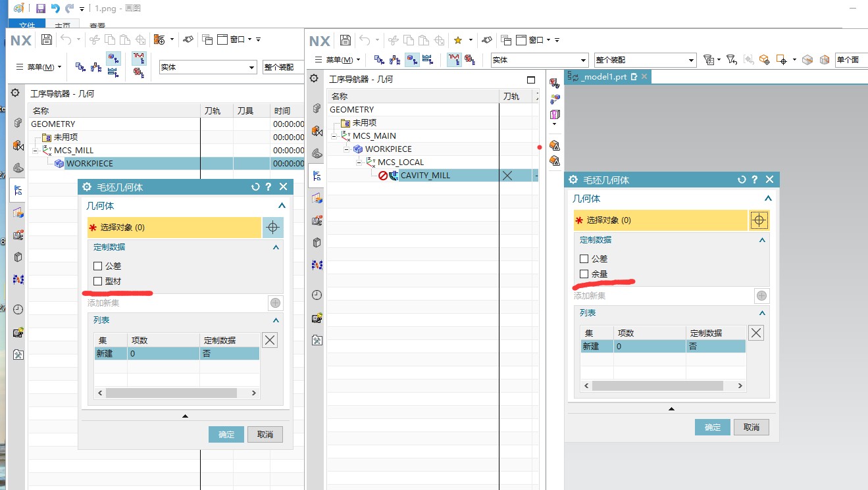Collapse 列表 section in left dialog
868x490 pixels.
[x=276, y=320]
